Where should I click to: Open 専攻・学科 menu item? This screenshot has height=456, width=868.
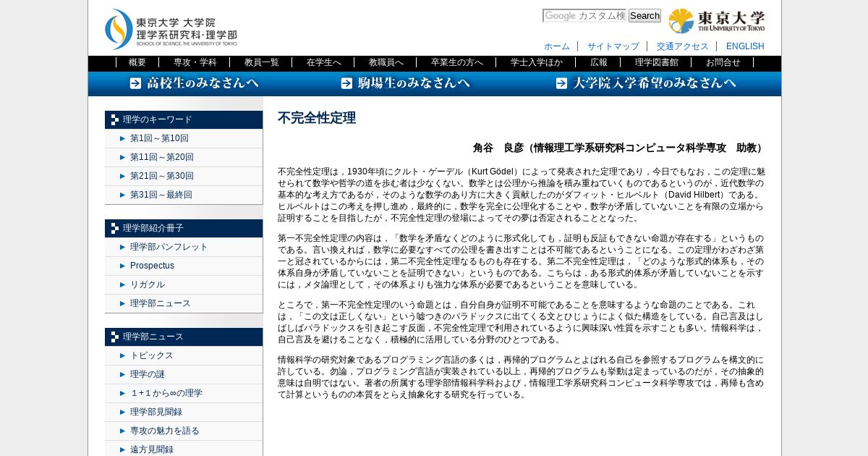click(x=195, y=62)
